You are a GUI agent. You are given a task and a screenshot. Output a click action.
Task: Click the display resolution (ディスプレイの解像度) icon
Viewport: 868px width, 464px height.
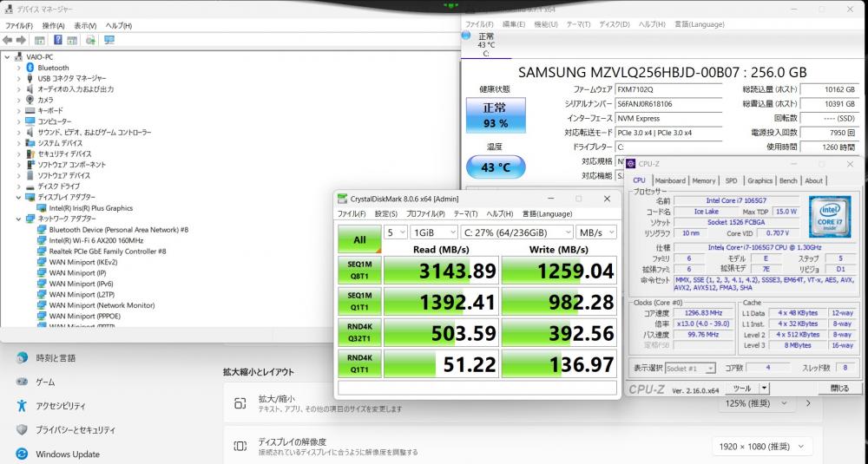coord(240,446)
